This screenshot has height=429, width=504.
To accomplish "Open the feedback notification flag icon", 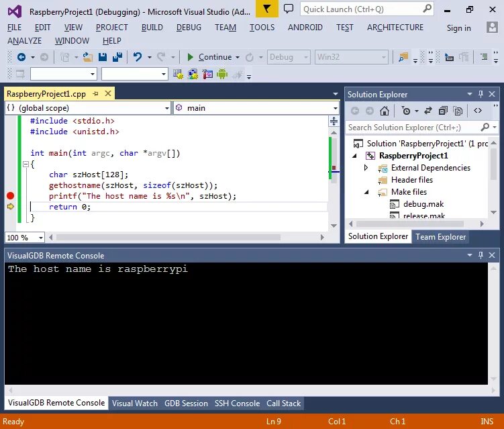I will (x=267, y=9).
